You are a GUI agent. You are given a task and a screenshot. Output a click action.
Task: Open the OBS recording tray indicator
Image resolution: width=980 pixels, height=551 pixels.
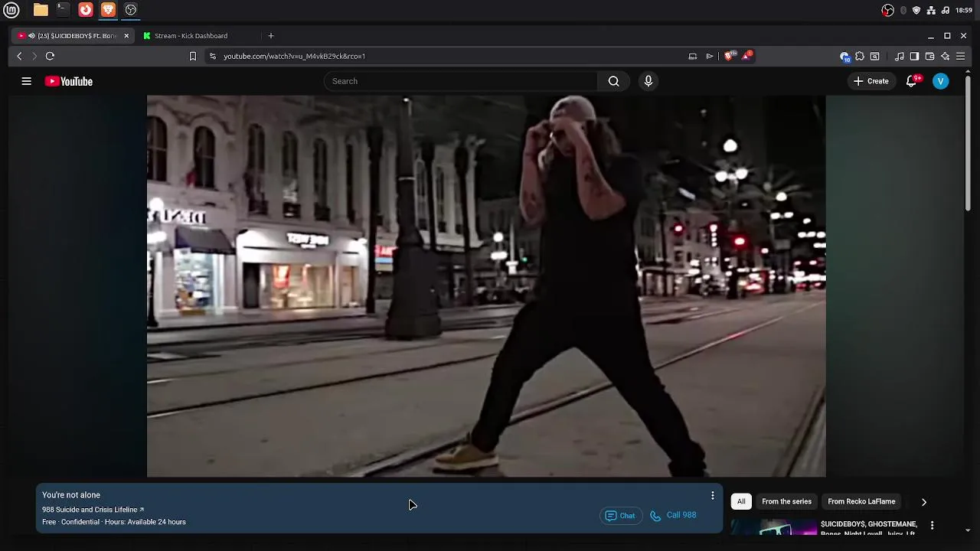[x=887, y=10]
